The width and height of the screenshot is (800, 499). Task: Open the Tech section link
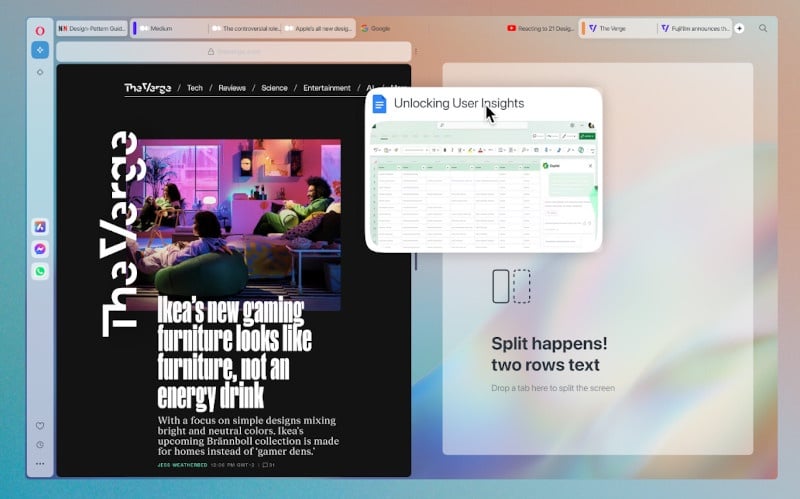coord(194,88)
